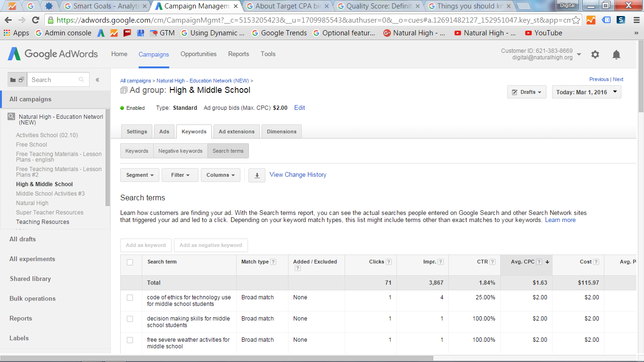Select Teaching Resources ad group in sidebar
The image size is (644, 362).
pyautogui.click(x=42, y=222)
